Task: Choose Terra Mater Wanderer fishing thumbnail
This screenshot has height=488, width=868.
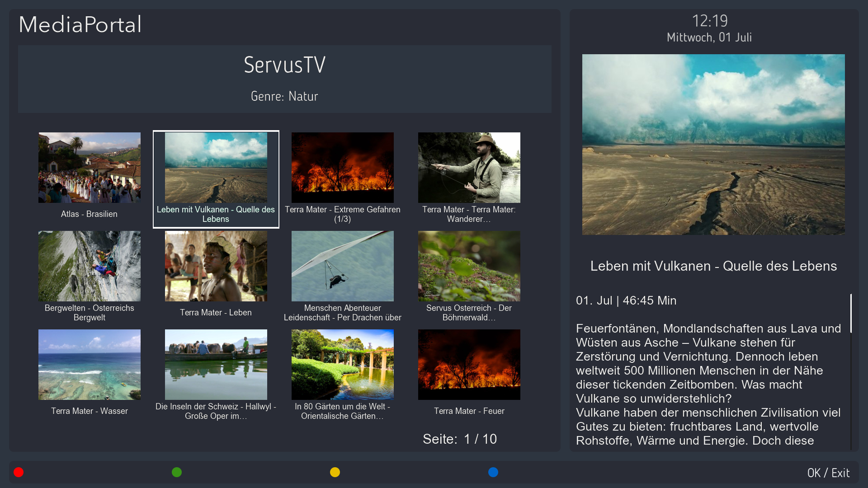Action: (x=469, y=168)
